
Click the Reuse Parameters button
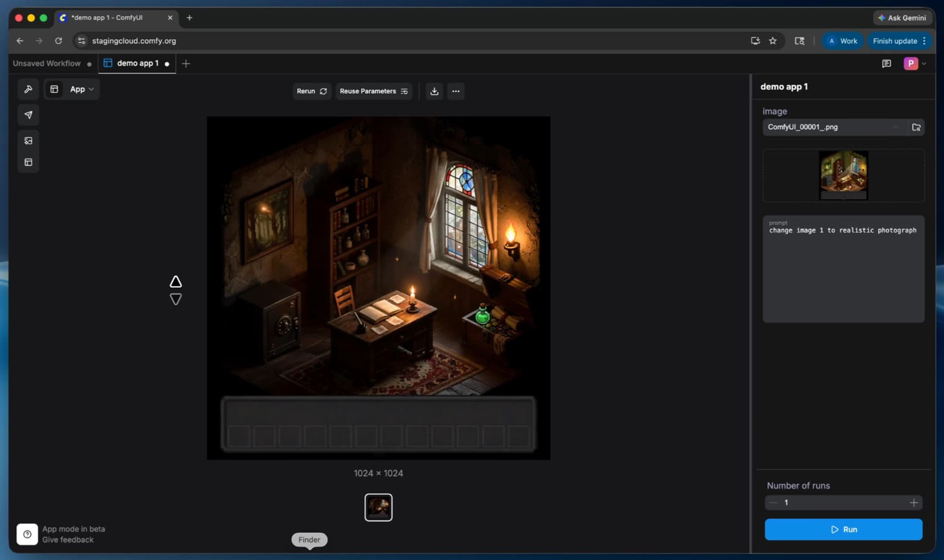click(373, 91)
